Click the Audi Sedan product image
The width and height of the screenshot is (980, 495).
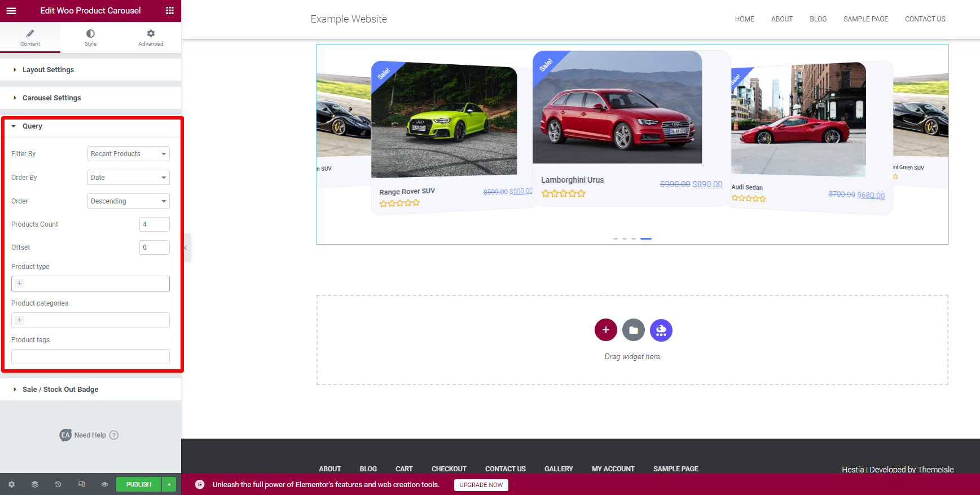pos(798,120)
